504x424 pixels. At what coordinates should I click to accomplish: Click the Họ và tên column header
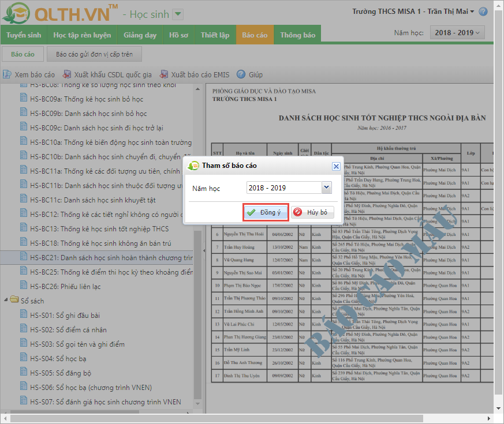point(245,153)
